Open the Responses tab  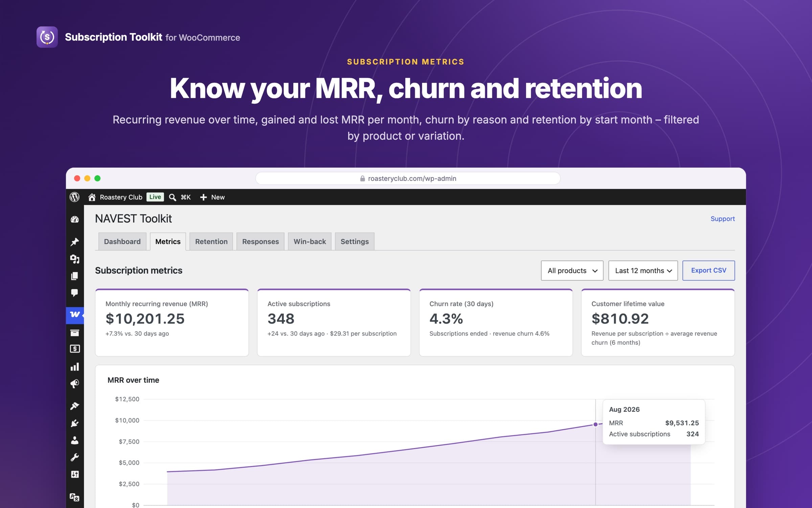261,241
